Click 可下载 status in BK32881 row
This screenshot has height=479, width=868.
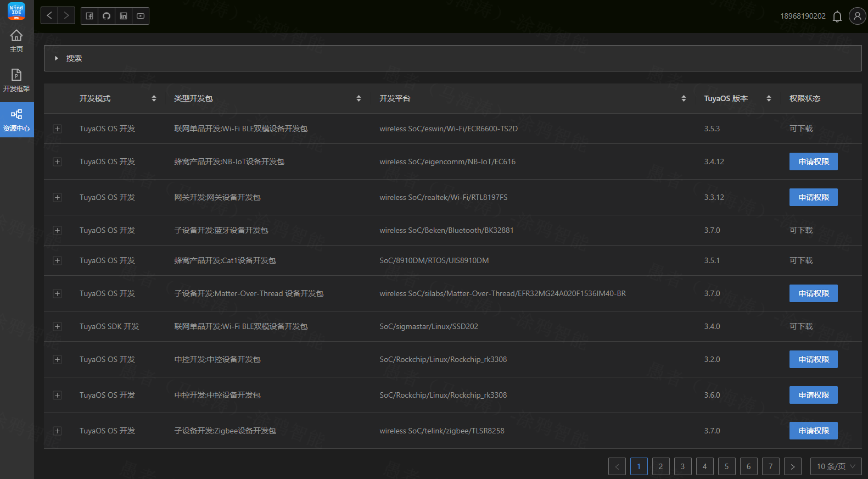pos(801,230)
